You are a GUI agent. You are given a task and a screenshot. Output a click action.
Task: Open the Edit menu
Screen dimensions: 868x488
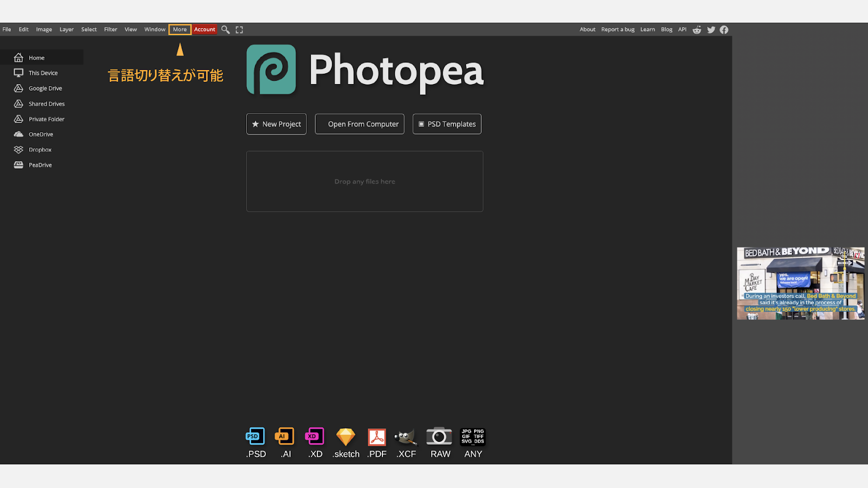tap(24, 30)
